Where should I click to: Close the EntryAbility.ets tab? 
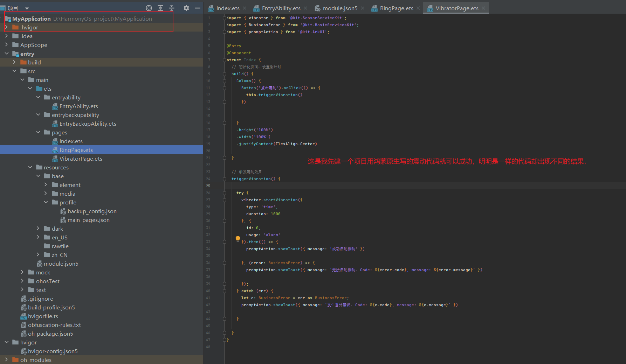(x=305, y=8)
